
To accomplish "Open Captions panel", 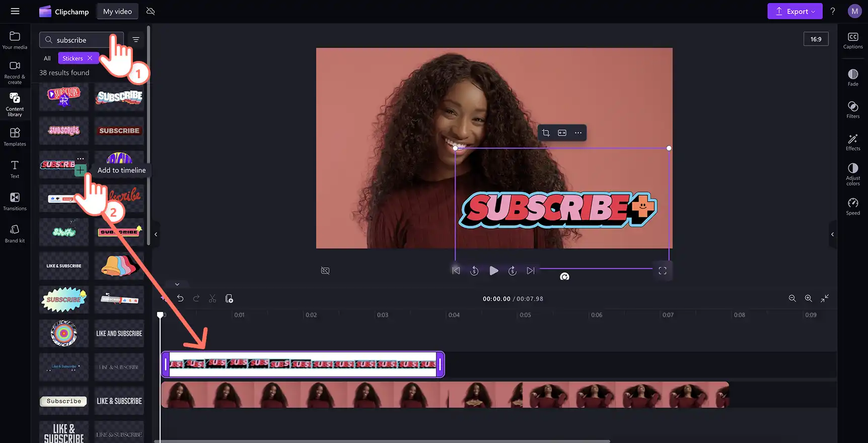I will point(853,40).
